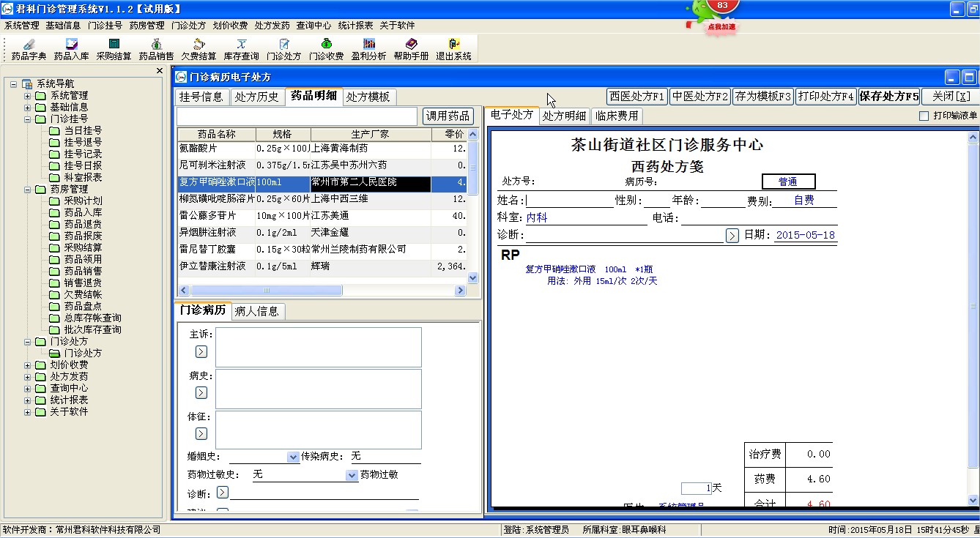980x538 pixels.
Task: Click the picker button under 主诉
Action: coord(201,352)
